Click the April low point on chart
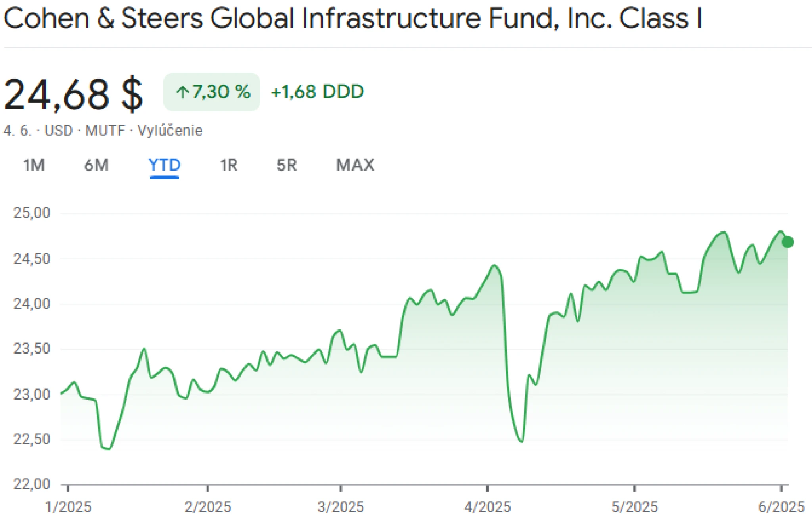812x517 pixels. (521, 442)
